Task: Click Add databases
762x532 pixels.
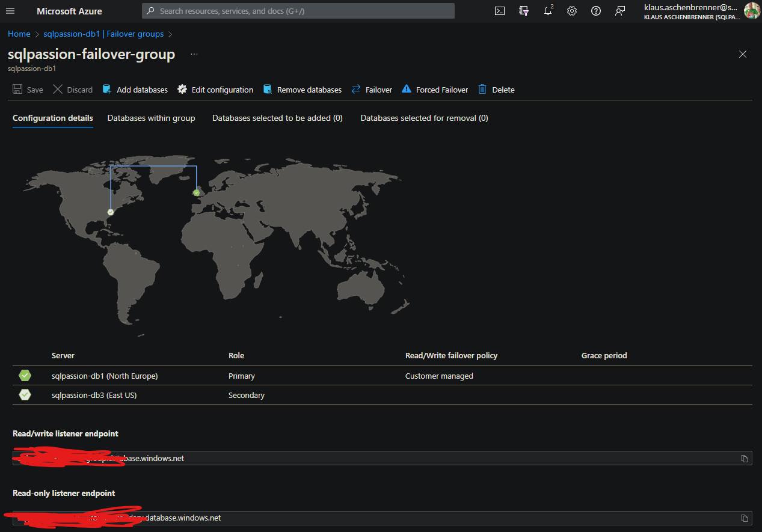Action: 135,90
